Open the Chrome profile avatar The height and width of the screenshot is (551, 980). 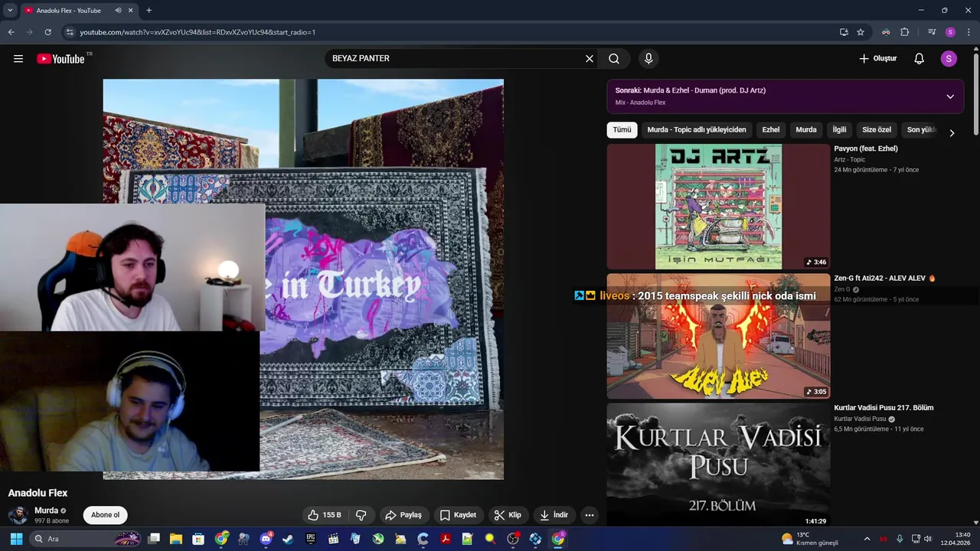tap(950, 32)
